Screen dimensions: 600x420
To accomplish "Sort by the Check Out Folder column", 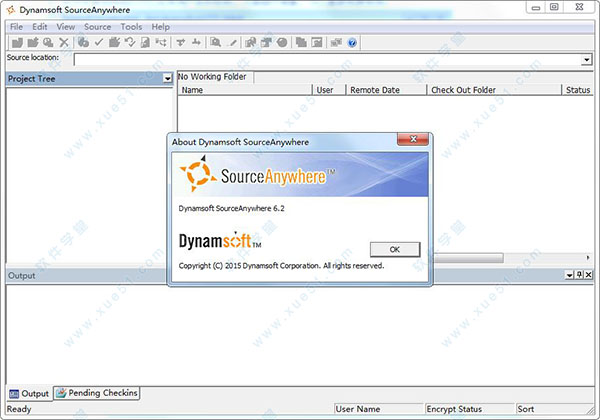I will [494, 90].
